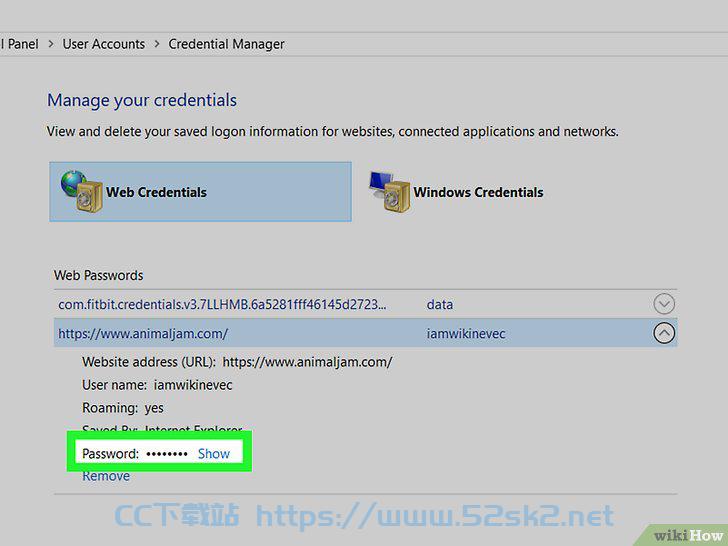
Task: Collapse the animaljam.com entry chevron
Action: click(664, 333)
